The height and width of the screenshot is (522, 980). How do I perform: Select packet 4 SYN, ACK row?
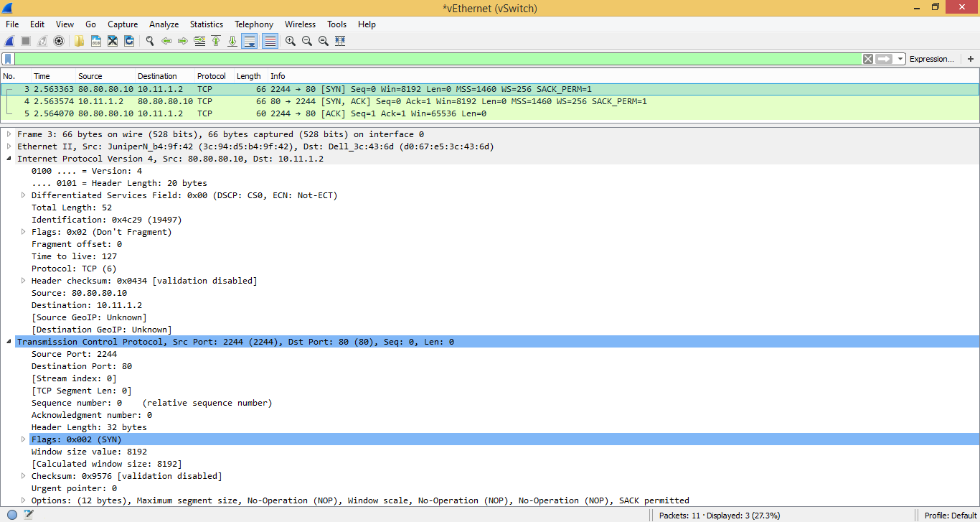490,101
